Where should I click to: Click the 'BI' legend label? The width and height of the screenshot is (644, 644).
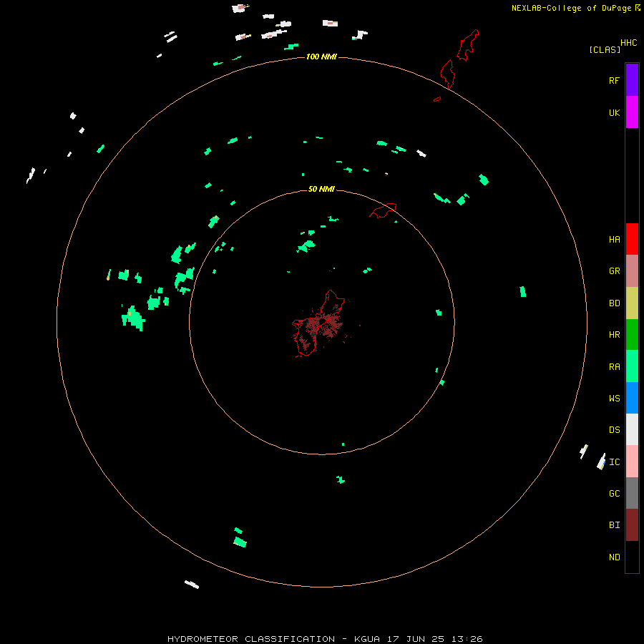coord(614,525)
